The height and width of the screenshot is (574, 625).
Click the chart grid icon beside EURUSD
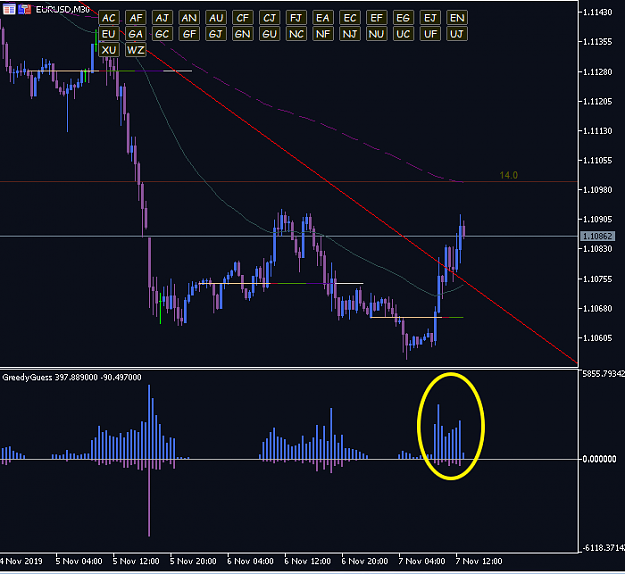tap(9, 9)
